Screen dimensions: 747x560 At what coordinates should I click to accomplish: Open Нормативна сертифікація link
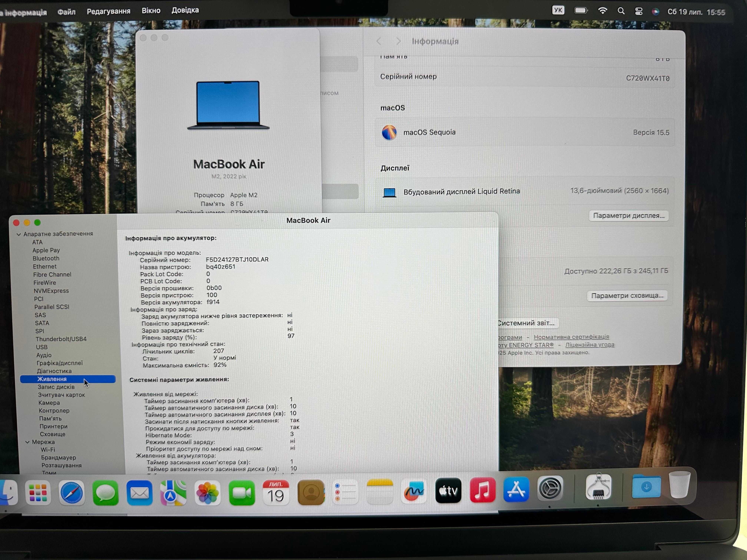[x=571, y=337]
